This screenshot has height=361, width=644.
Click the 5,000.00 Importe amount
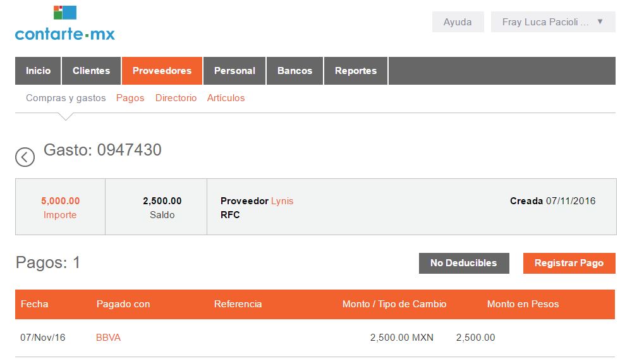61,201
